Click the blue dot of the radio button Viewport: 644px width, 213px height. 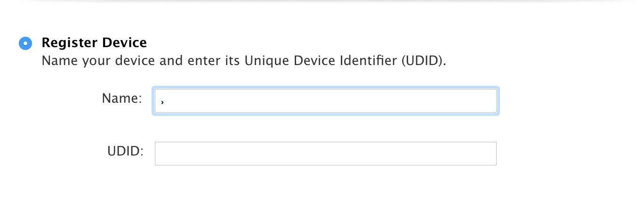click(25, 43)
